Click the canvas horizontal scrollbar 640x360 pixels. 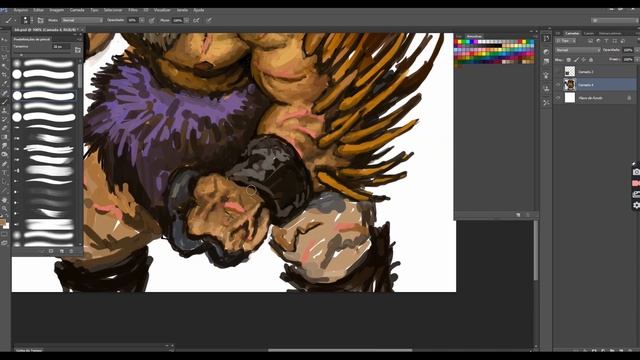click(x=340, y=350)
